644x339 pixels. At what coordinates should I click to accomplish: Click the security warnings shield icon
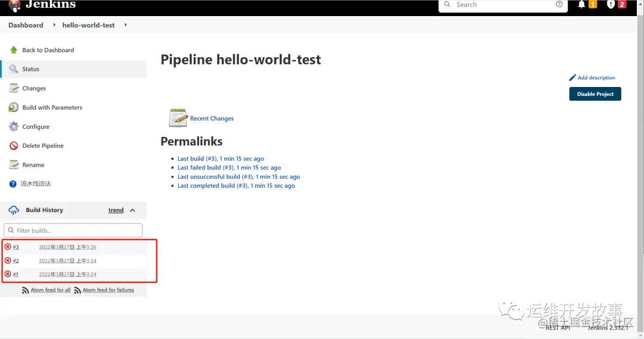pyautogui.click(x=611, y=5)
